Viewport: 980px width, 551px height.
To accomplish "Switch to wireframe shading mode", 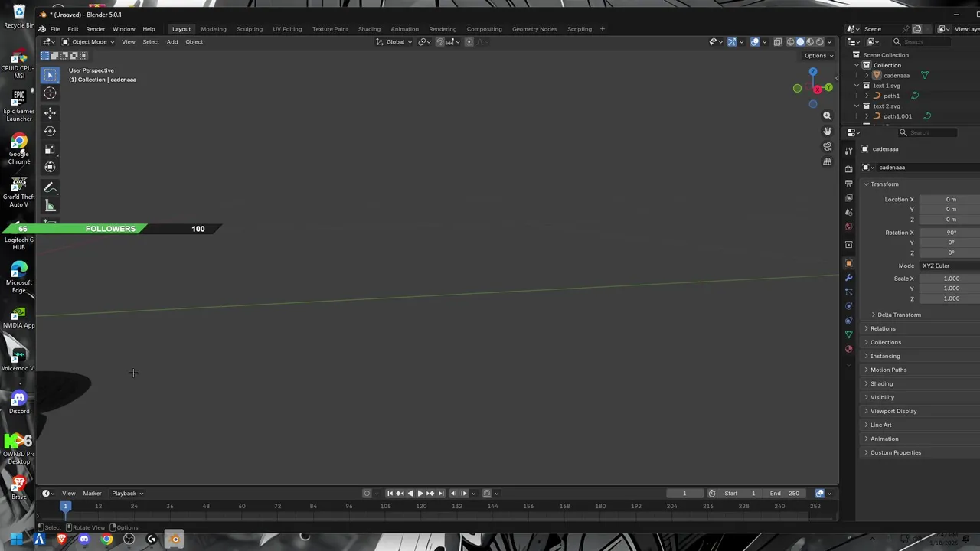I will 791,42.
